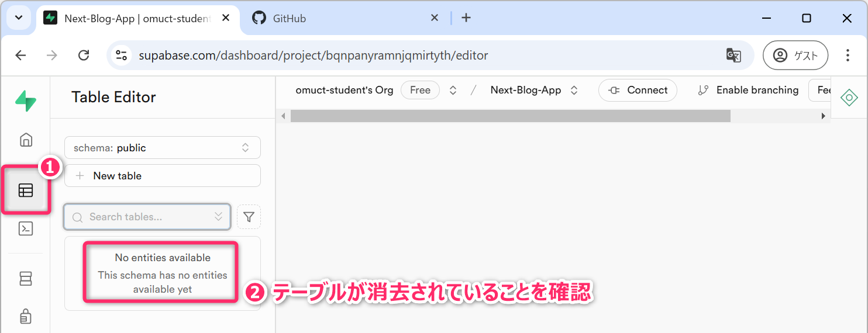Screen dimensions: 868x333
Task: Select the Next-Blog-App browser tab
Action: pos(137,18)
